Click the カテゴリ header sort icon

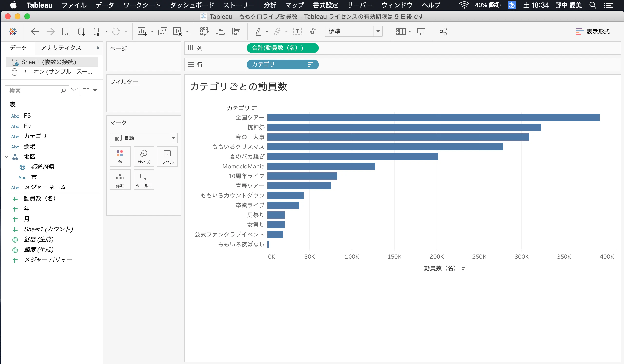tap(254, 108)
